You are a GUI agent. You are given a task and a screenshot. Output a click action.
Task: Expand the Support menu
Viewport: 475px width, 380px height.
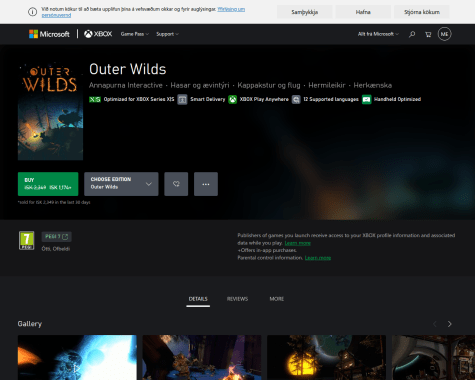[x=167, y=34]
